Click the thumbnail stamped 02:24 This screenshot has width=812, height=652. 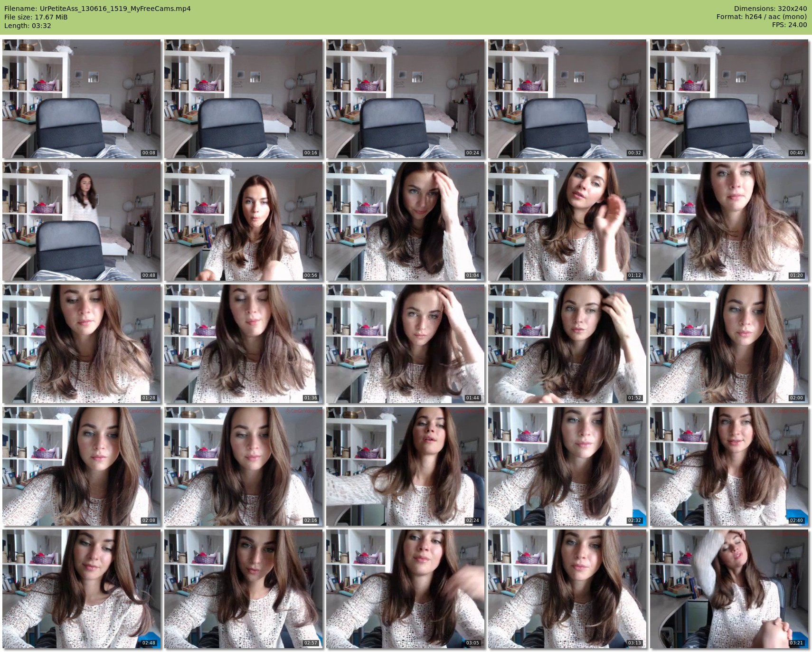[x=405, y=466]
